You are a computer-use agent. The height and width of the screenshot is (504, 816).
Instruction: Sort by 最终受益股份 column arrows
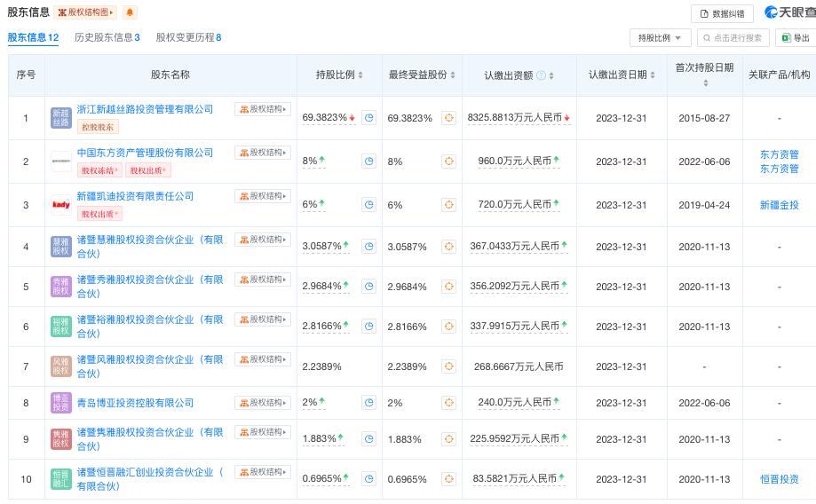pyautogui.click(x=453, y=75)
